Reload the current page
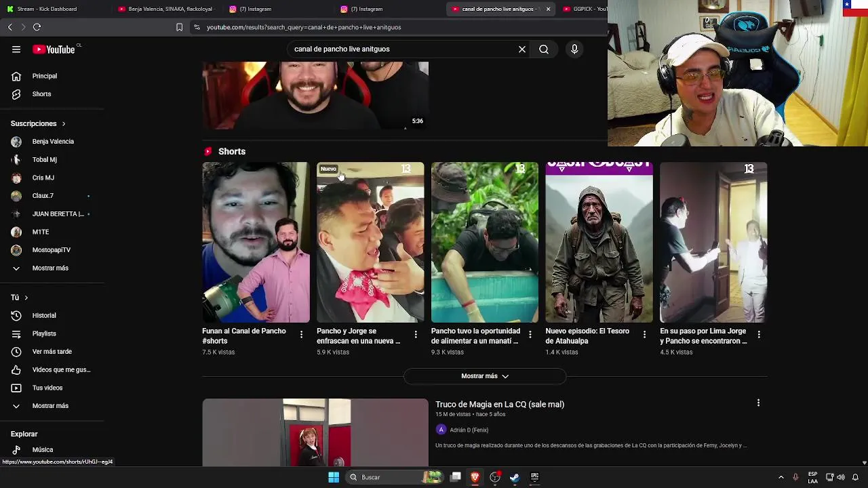This screenshot has height=488, width=868. (x=37, y=27)
